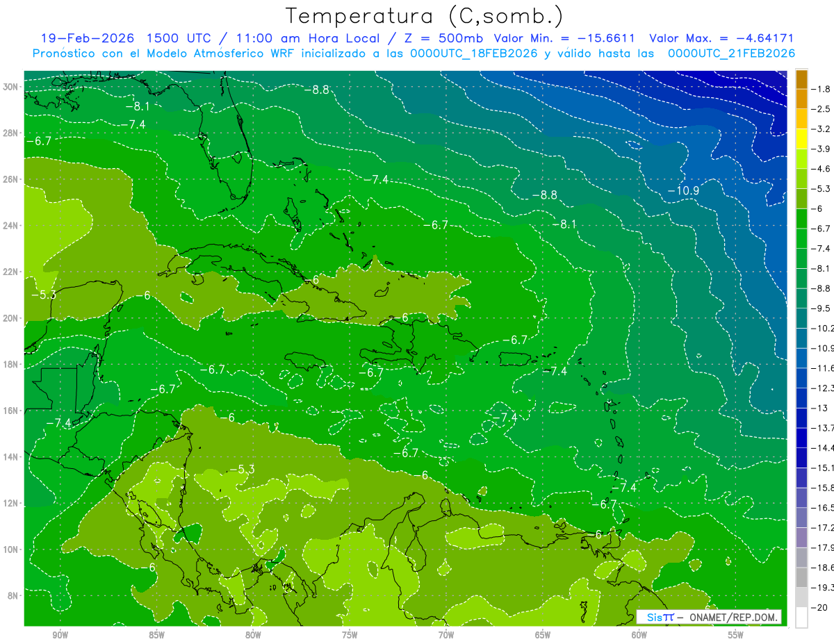Click the "60W" longitude axis label
This screenshot has height=644, width=834.
point(639,635)
